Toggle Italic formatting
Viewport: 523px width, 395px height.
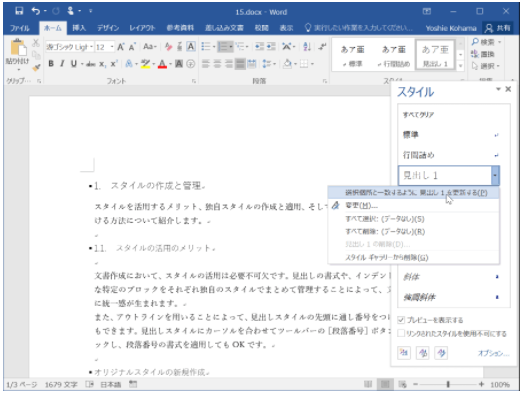pyautogui.click(x=62, y=63)
